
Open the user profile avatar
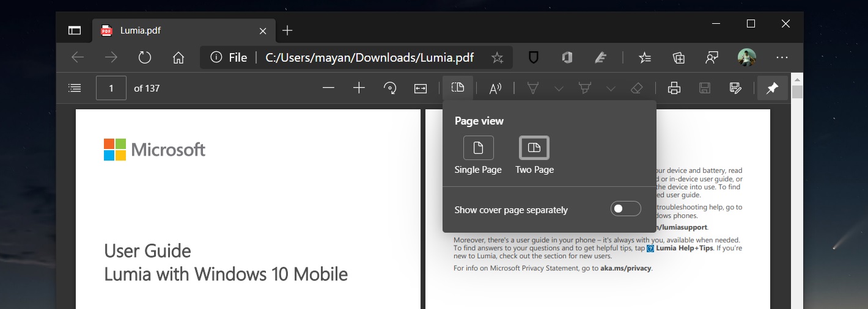746,57
